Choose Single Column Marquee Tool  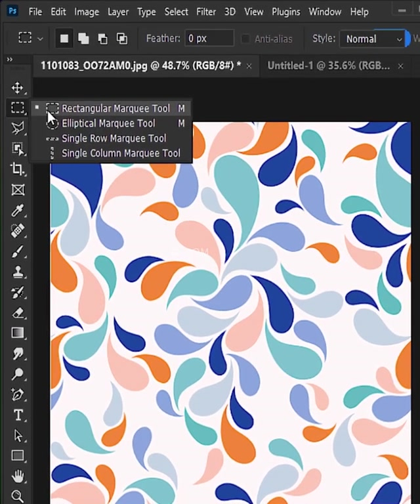pos(121,153)
